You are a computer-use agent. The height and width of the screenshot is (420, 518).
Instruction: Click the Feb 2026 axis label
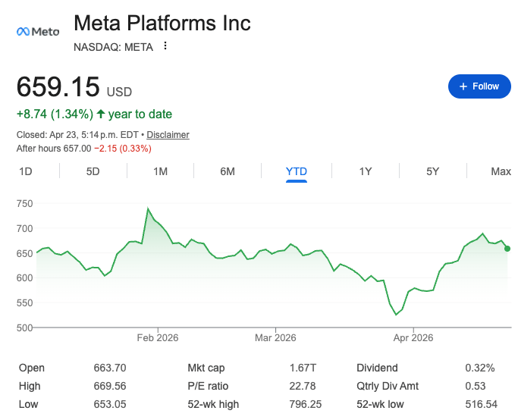click(156, 337)
